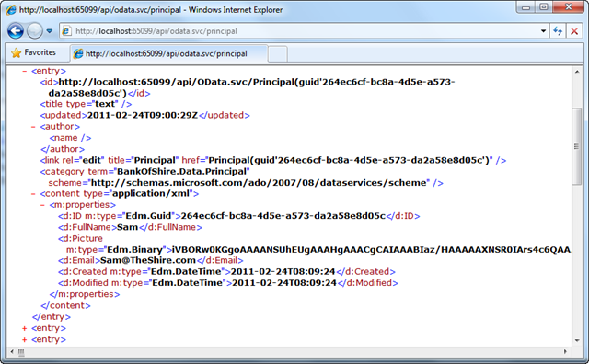Open a new blank tab
The image size is (589, 364).
278,54
